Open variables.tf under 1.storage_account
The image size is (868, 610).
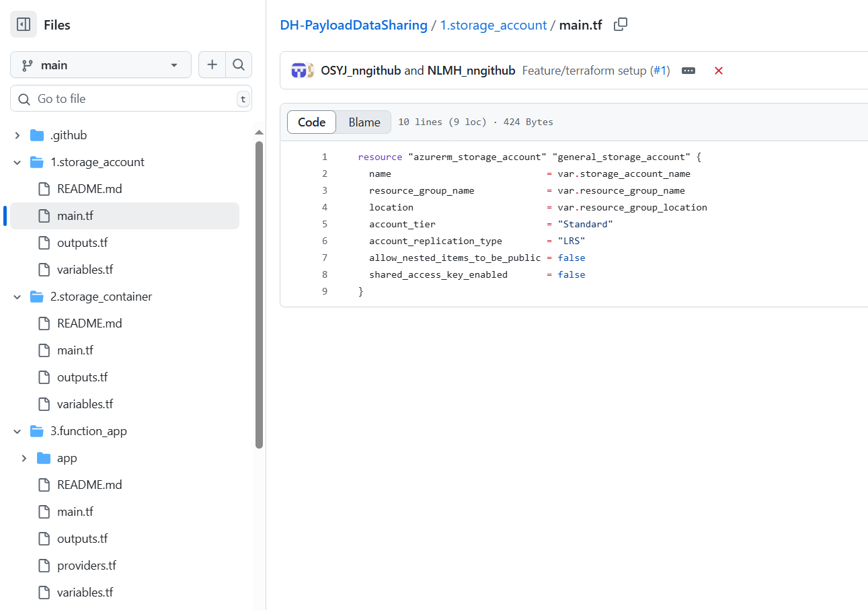[x=85, y=270]
